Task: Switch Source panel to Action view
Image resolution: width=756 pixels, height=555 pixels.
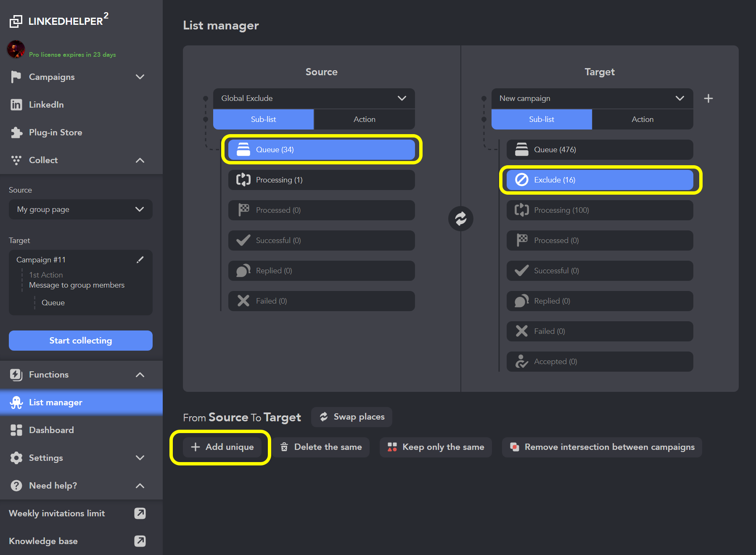Action: click(364, 119)
